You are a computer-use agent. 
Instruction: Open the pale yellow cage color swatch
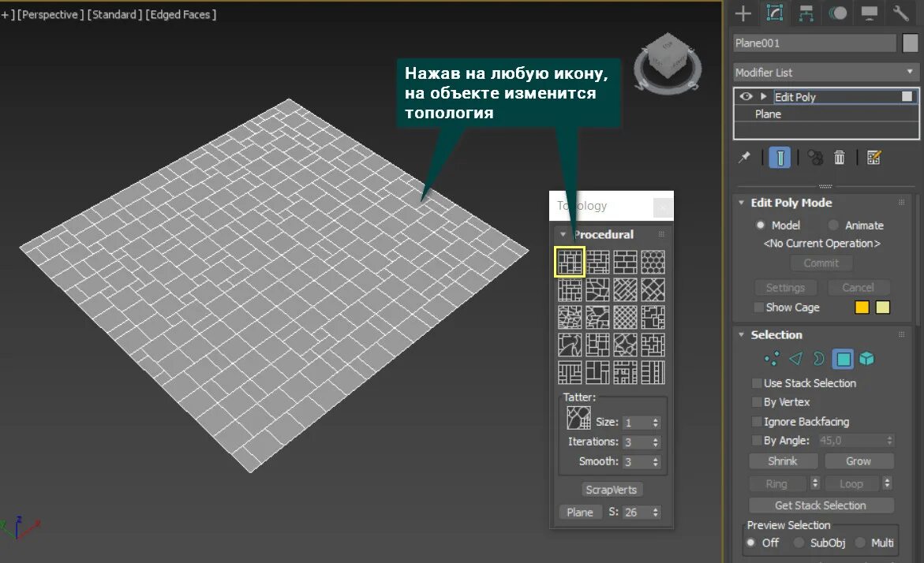click(x=883, y=308)
